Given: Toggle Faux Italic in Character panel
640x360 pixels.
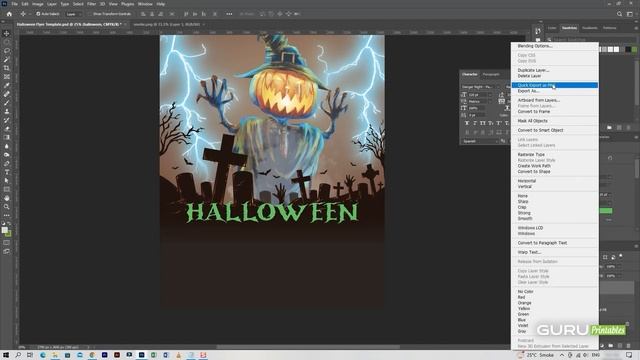Looking at the screenshot, I should point(475,123).
